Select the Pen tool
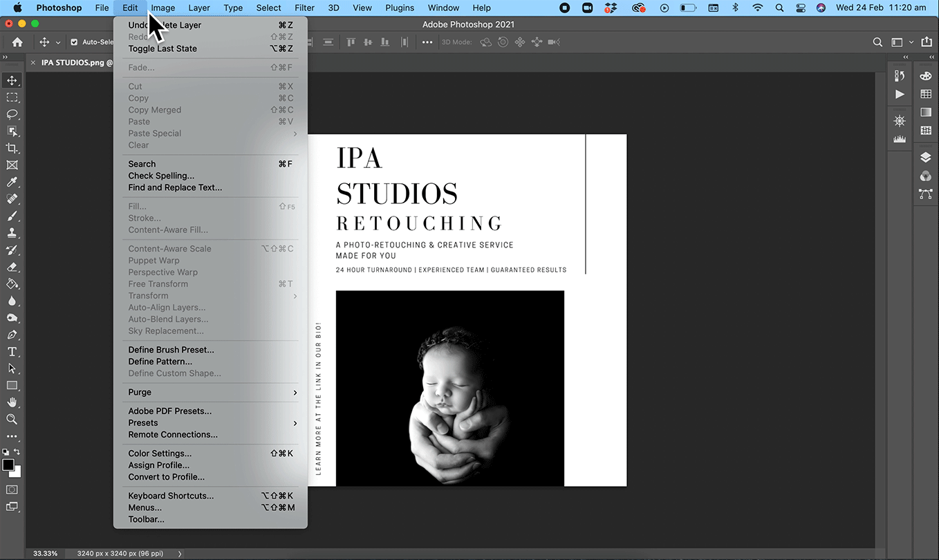Image resolution: width=939 pixels, height=560 pixels. tap(12, 335)
